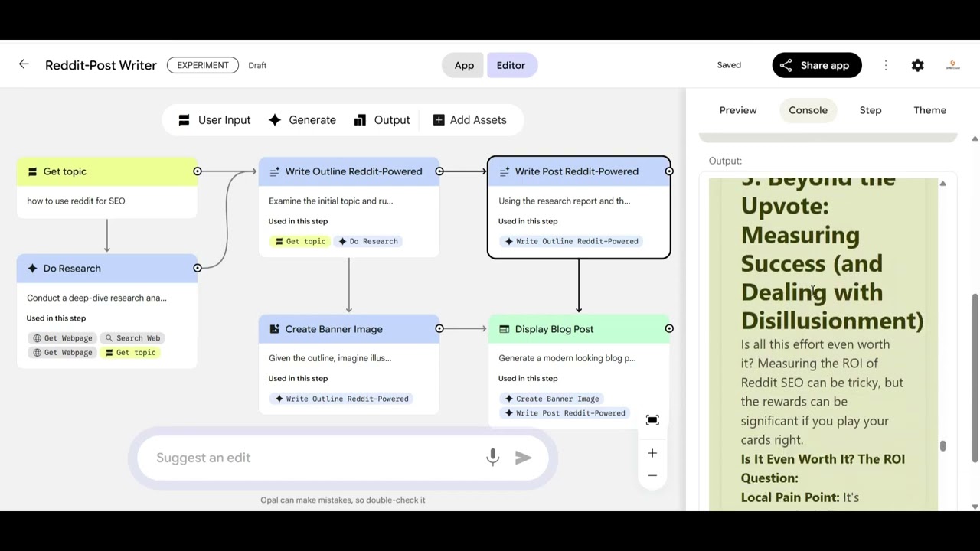Click output port of Display Blog Post
980x551 pixels.
669,328
